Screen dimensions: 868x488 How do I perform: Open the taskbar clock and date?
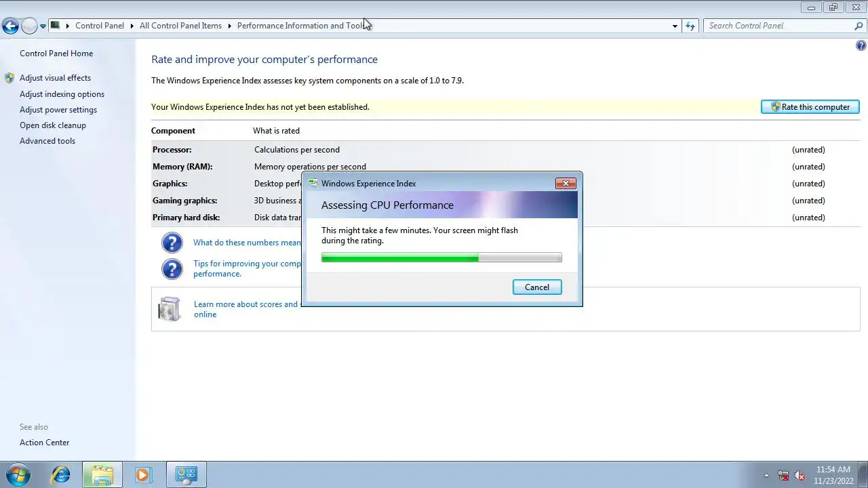click(x=833, y=474)
